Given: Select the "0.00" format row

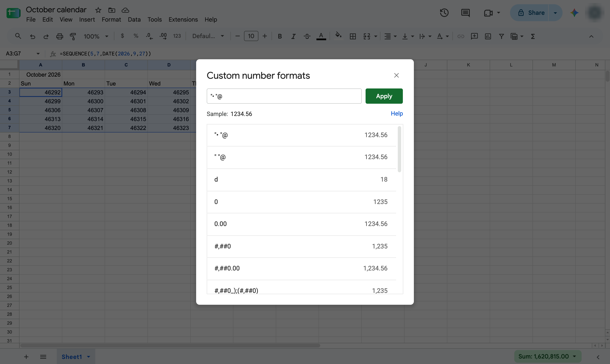Looking at the screenshot, I should [x=301, y=224].
